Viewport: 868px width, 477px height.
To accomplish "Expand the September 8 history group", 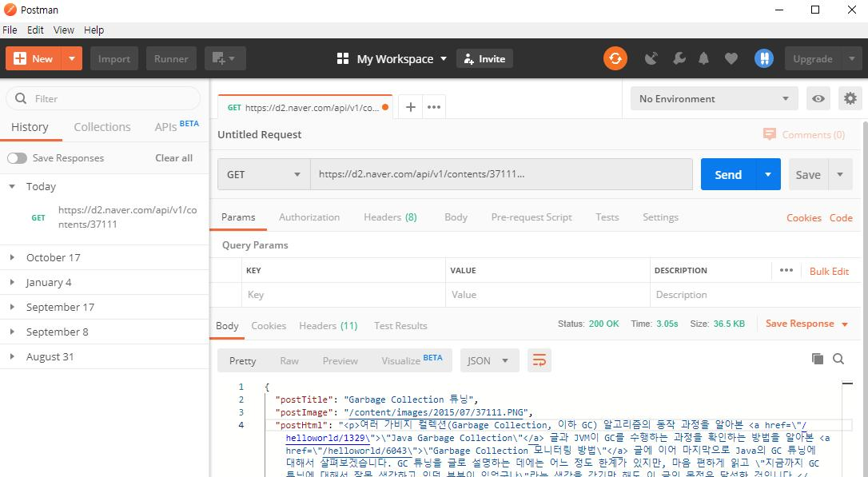I will [12, 332].
